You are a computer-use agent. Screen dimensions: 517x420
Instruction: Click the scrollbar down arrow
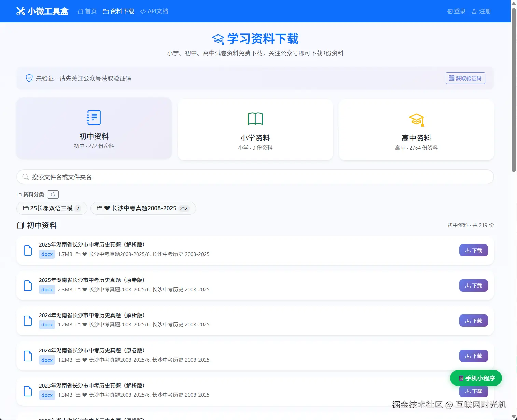tap(514, 417)
